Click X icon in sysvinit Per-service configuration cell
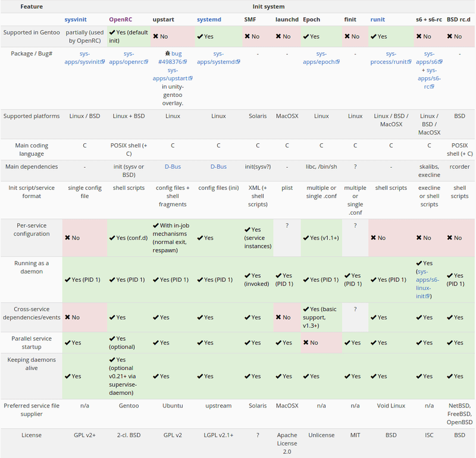 click(x=67, y=238)
